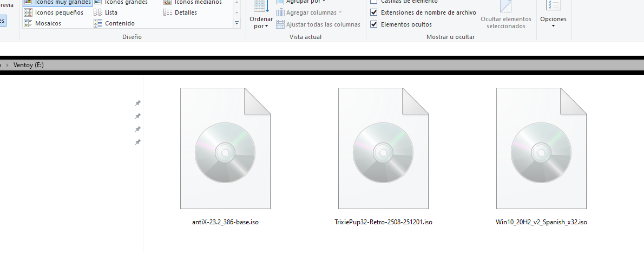Uncheck the Elementos ocultos checkbox
Screen dimensions: 644x253
click(374, 24)
